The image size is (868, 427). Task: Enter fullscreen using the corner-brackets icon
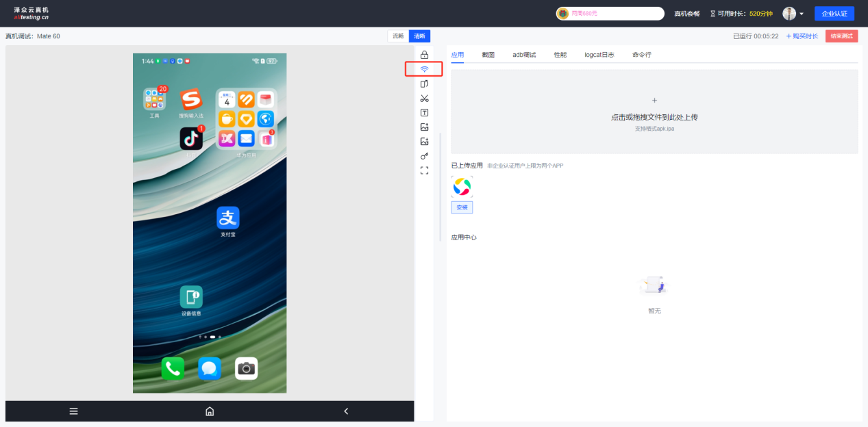pos(424,170)
